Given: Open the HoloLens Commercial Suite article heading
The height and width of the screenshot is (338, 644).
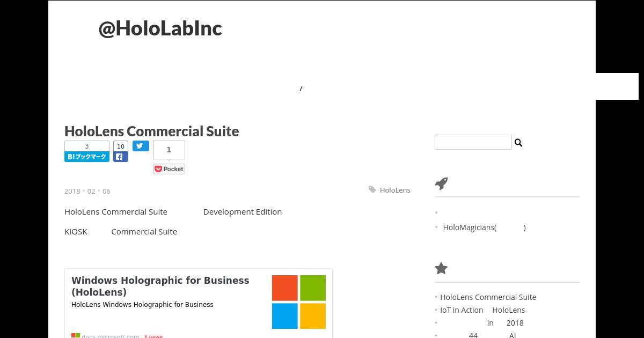Looking at the screenshot, I should click(x=151, y=131).
